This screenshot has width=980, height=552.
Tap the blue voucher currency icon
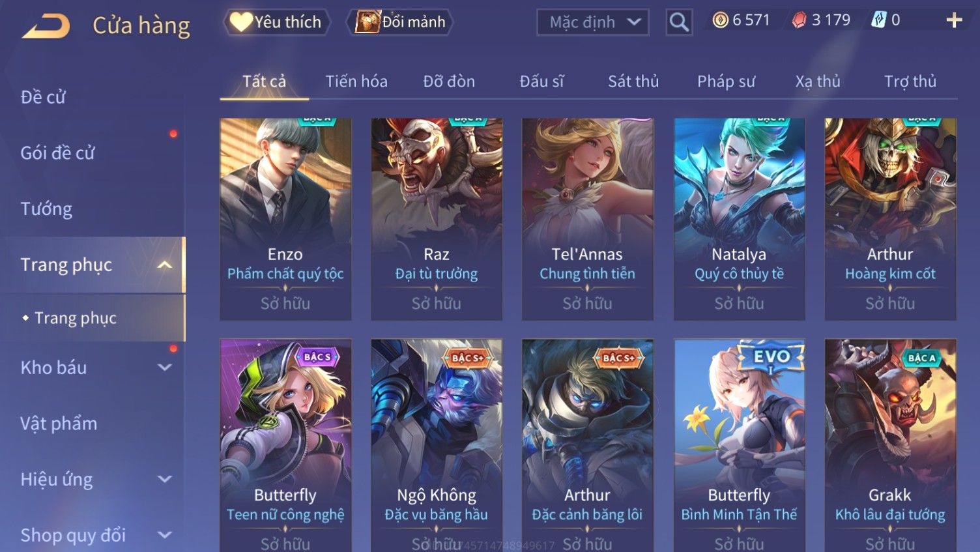tap(879, 20)
